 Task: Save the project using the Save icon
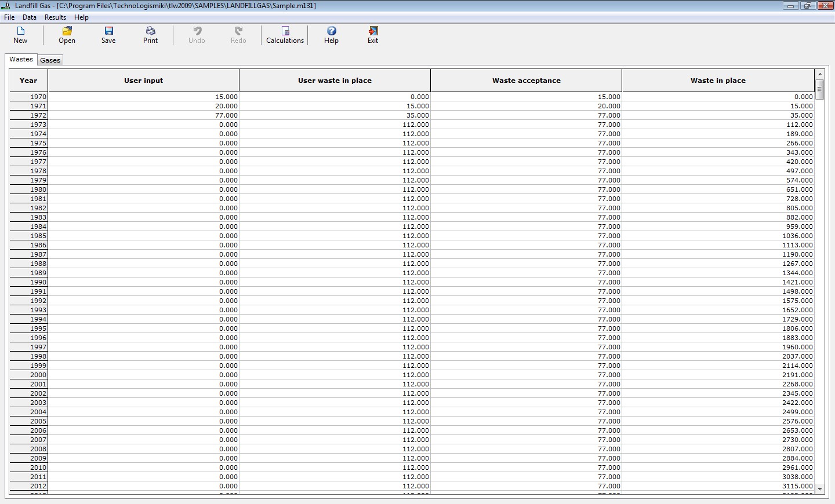[108, 31]
